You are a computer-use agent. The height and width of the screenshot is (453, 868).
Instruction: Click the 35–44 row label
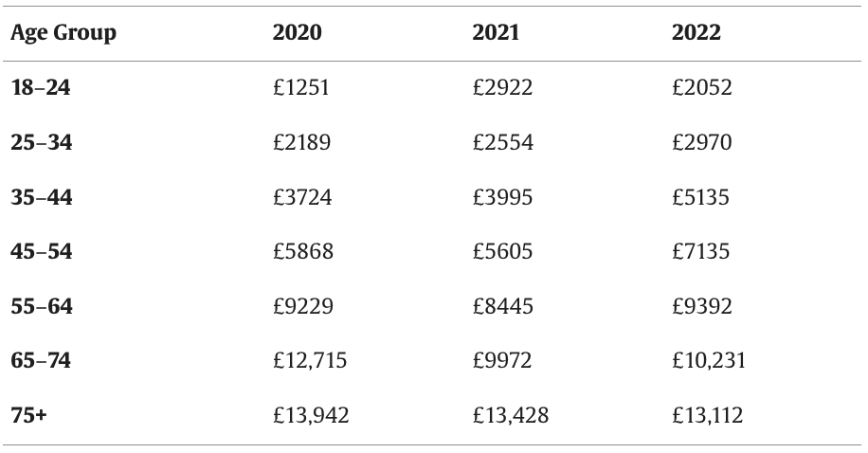pyautogui.click(x=42, y=197)
